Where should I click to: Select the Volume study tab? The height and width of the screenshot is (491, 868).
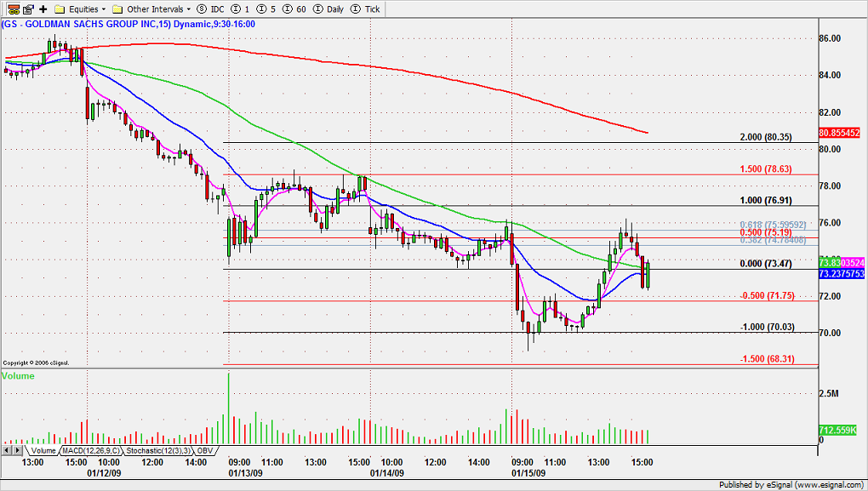tap(43, 451)
